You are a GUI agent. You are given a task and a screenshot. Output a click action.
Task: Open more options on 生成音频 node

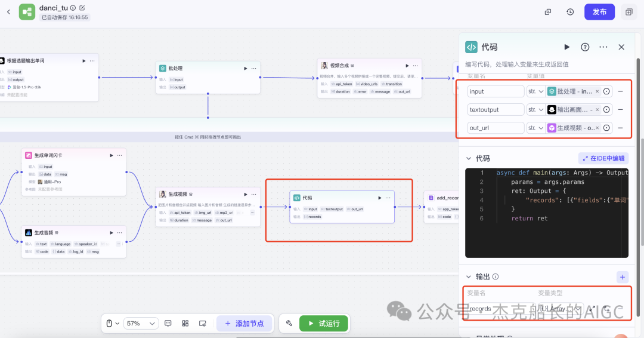click(119, 233)
